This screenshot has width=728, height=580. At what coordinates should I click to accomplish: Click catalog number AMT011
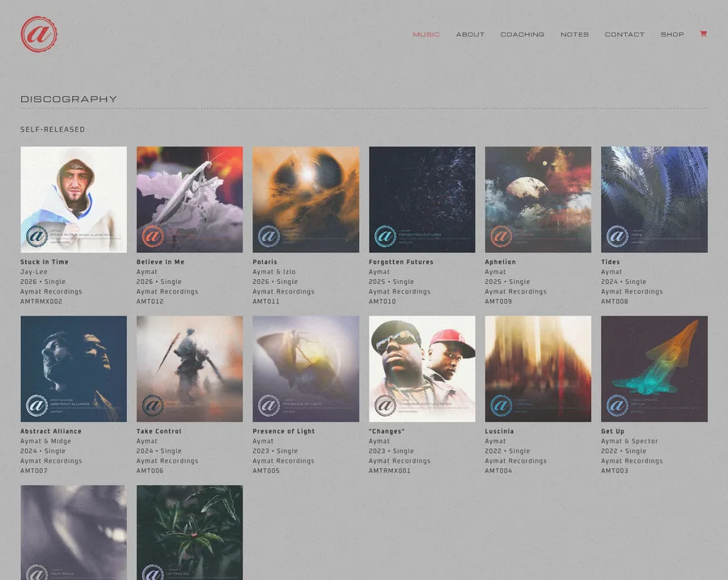pos(265,302)
